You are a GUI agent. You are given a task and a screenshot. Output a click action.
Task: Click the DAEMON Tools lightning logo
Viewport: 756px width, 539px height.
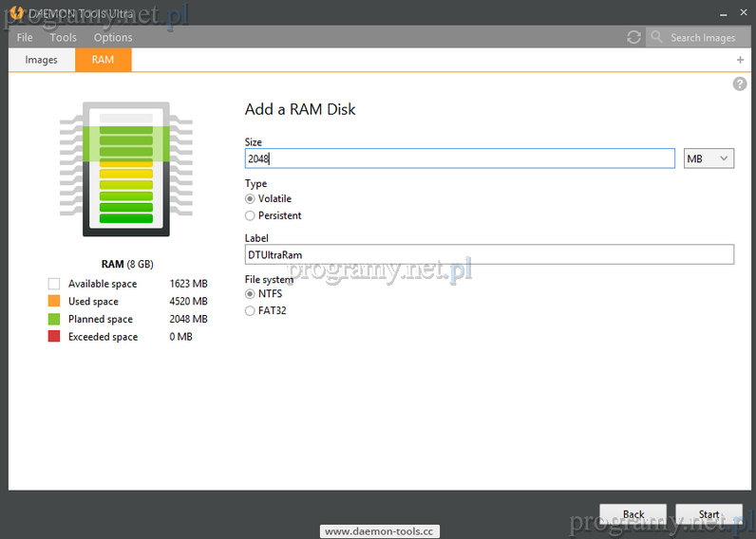[x=14, y=11]
